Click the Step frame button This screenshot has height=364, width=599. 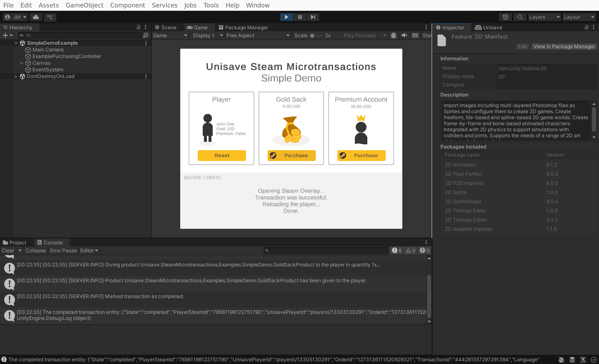[x=313, y=17]
